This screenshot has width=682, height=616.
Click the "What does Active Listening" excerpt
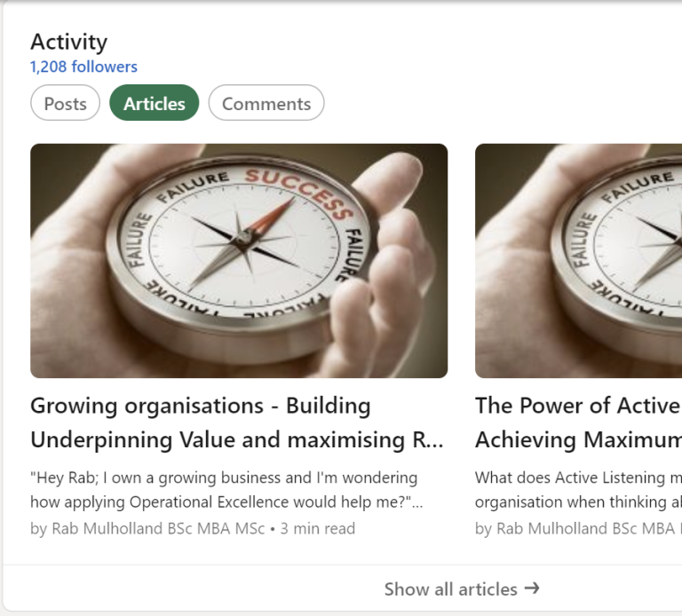coord(578,489)
